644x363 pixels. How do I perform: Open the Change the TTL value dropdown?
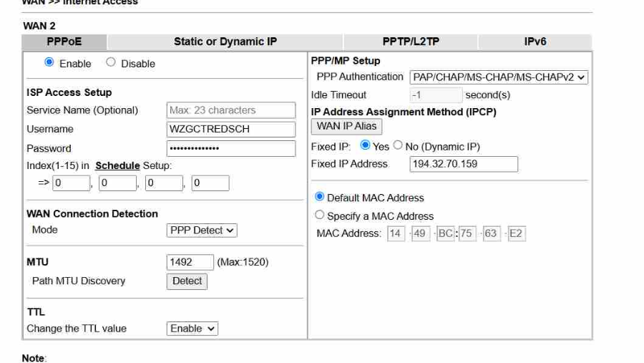(x=192, y=329)
